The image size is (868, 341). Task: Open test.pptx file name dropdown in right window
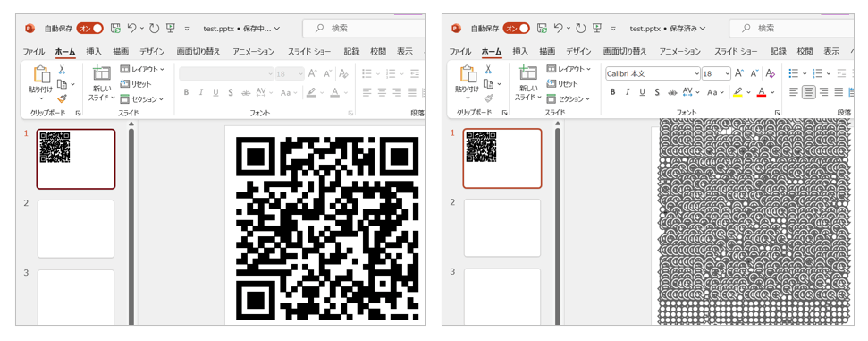pos(668,29)
